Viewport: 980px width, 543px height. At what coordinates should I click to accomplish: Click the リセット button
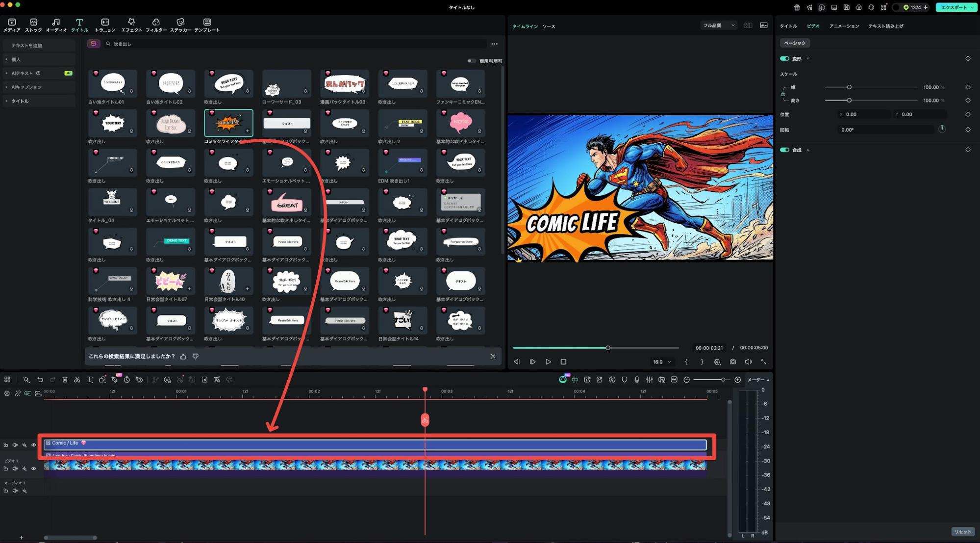pos(962,532)
